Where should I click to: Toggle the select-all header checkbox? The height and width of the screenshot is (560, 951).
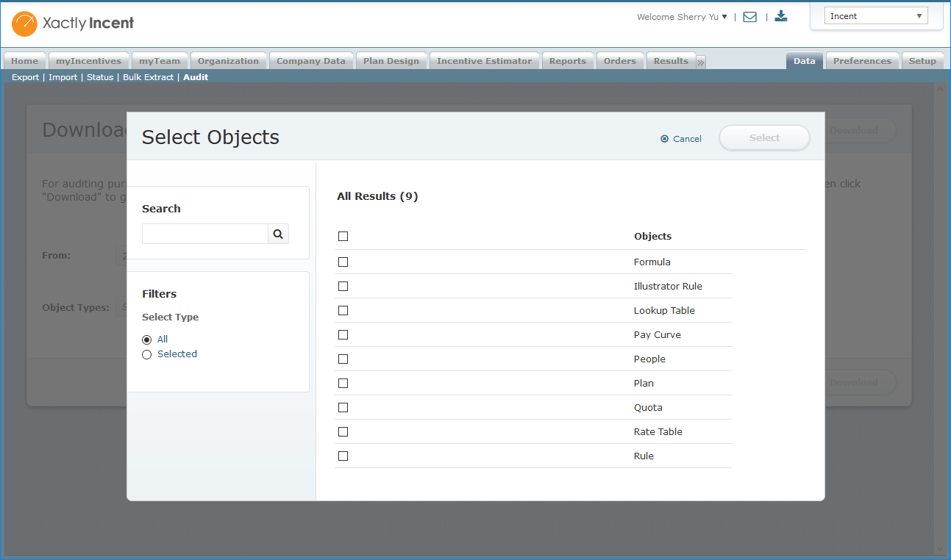[343, 237]
